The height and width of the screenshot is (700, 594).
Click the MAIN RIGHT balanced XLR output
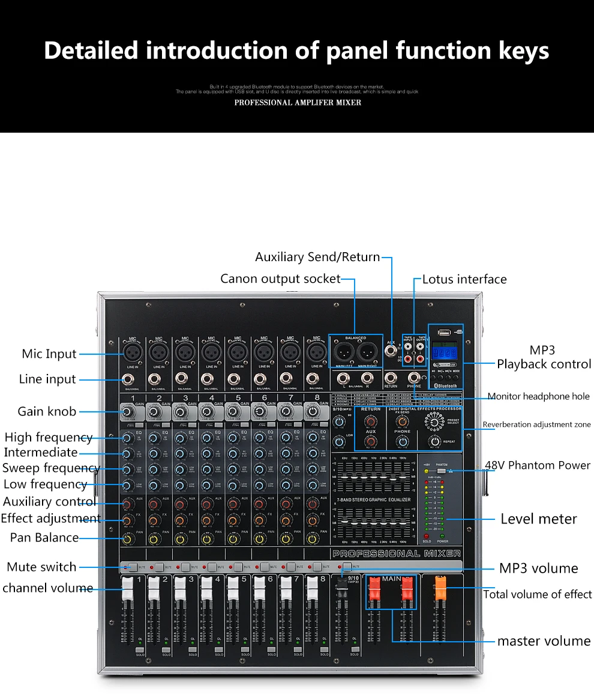368,352
